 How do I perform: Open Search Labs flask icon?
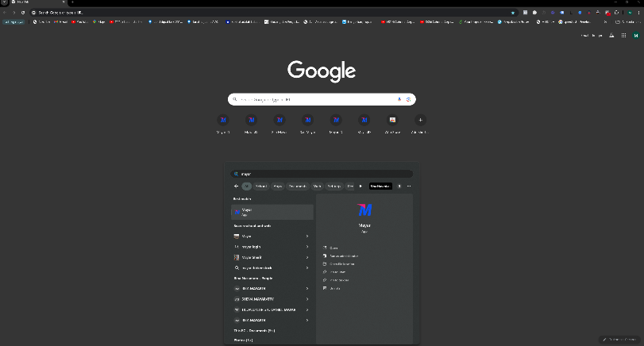[611, 36]
